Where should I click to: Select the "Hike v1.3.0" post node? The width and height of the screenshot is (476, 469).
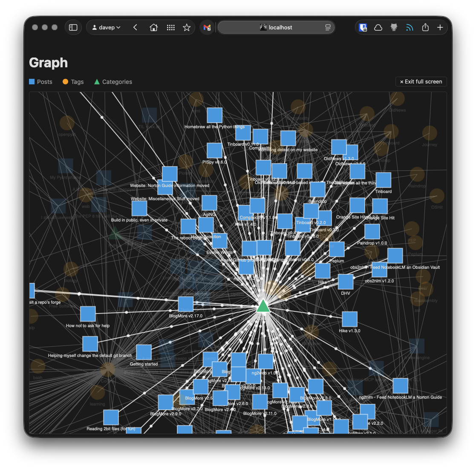pyautogui.click(x=349, y=319)
